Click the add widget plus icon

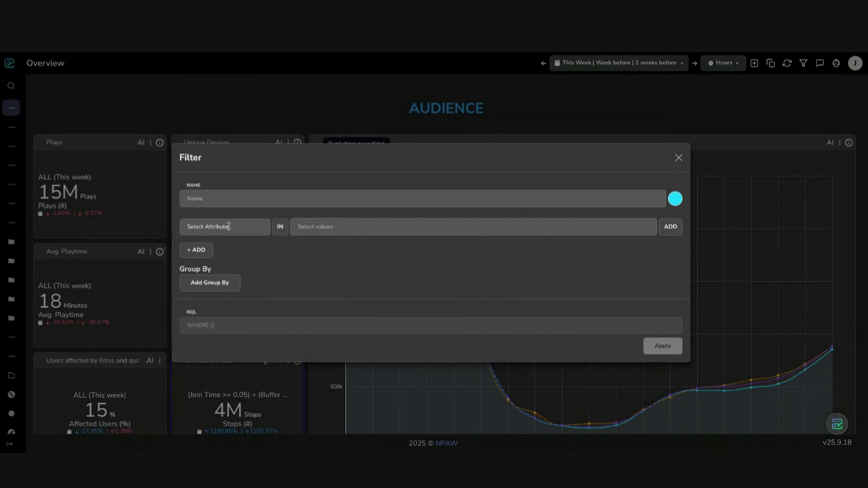(754, 63)
